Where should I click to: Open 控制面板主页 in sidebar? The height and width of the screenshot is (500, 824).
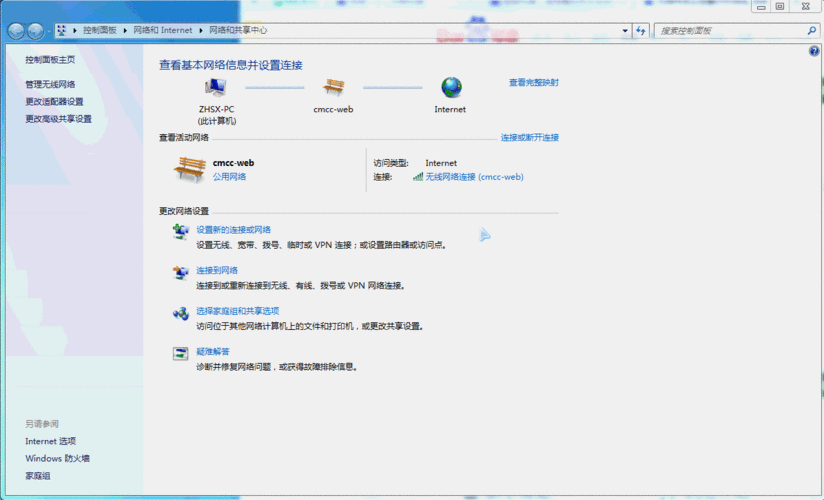[50, 60]
